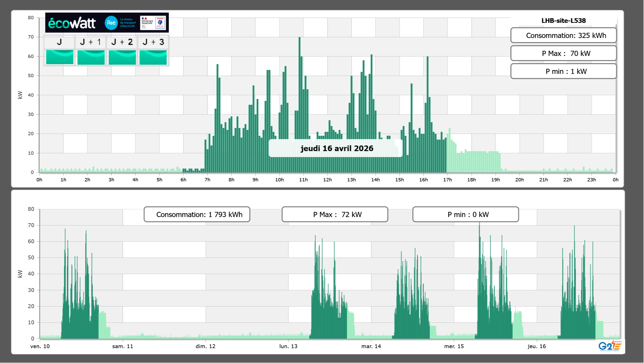The width and height of the screenshot is (644, 363).
Task: Click the J + 3 day header
Action: (153, 42)
